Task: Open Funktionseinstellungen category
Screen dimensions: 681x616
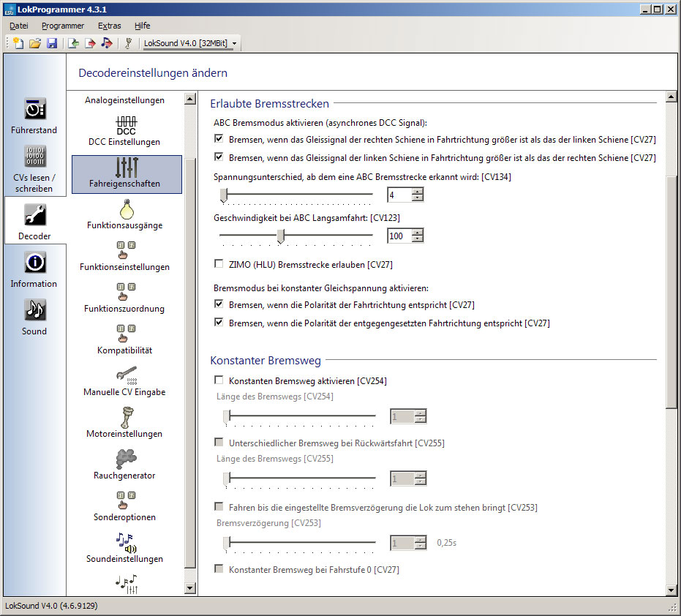Action: point(125,256)
